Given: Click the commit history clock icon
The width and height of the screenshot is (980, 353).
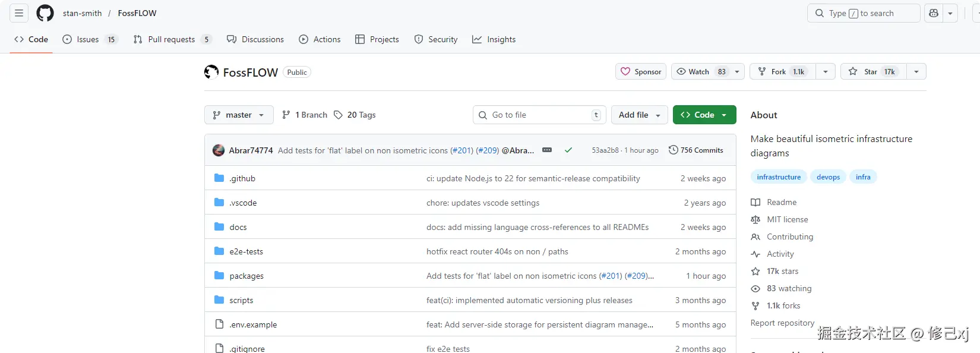Looking at the screenshot, I should (x=673, y=150).
